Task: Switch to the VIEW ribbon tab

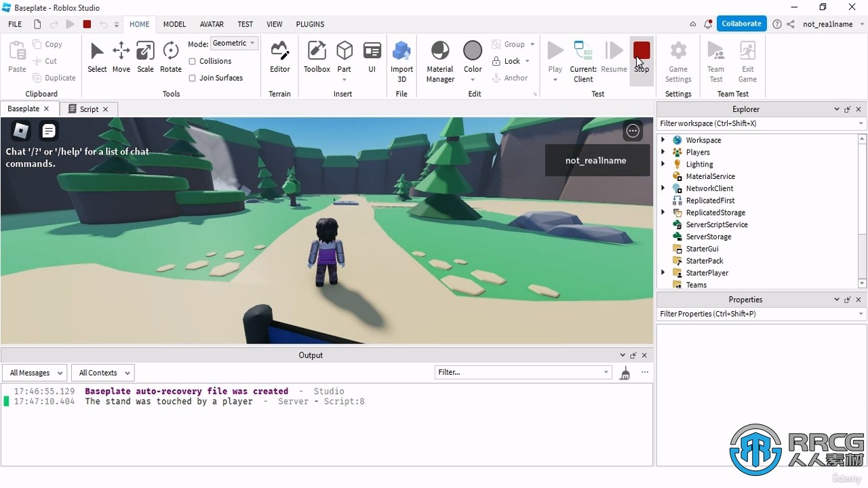Action: (x=275, y=24)
